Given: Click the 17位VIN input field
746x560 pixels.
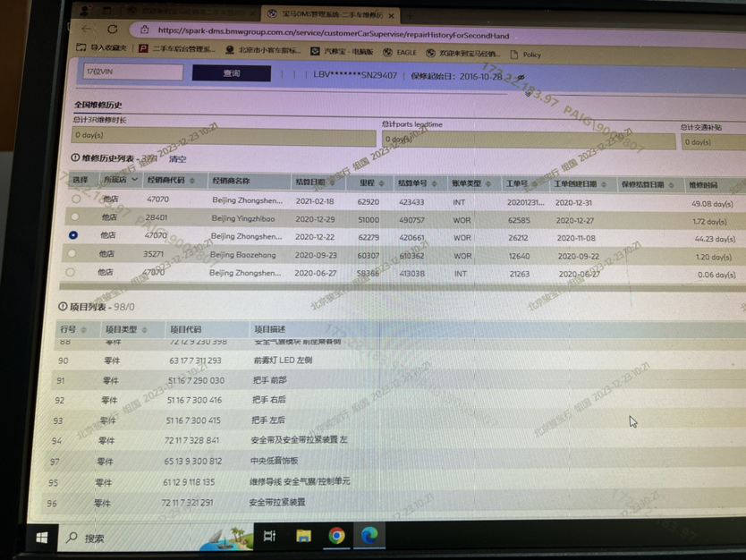Looking at the screenshot, I should pos(133,72).
